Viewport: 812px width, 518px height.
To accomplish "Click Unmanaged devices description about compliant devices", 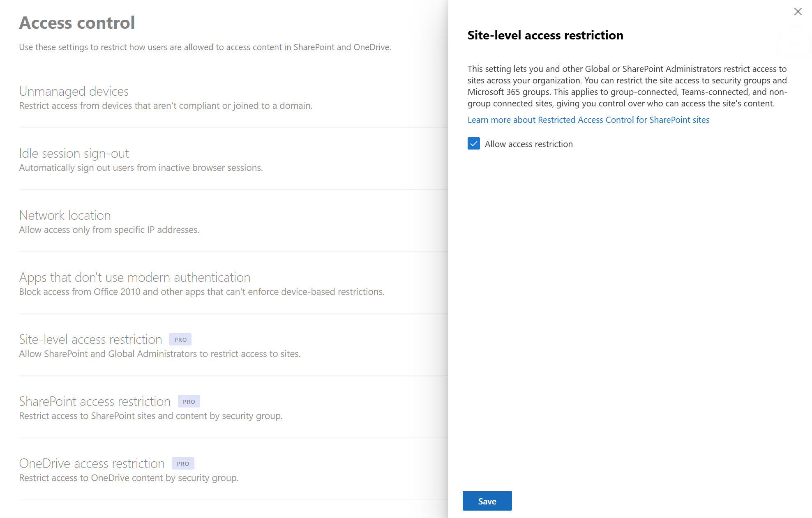I will click(x=166, y=106).
